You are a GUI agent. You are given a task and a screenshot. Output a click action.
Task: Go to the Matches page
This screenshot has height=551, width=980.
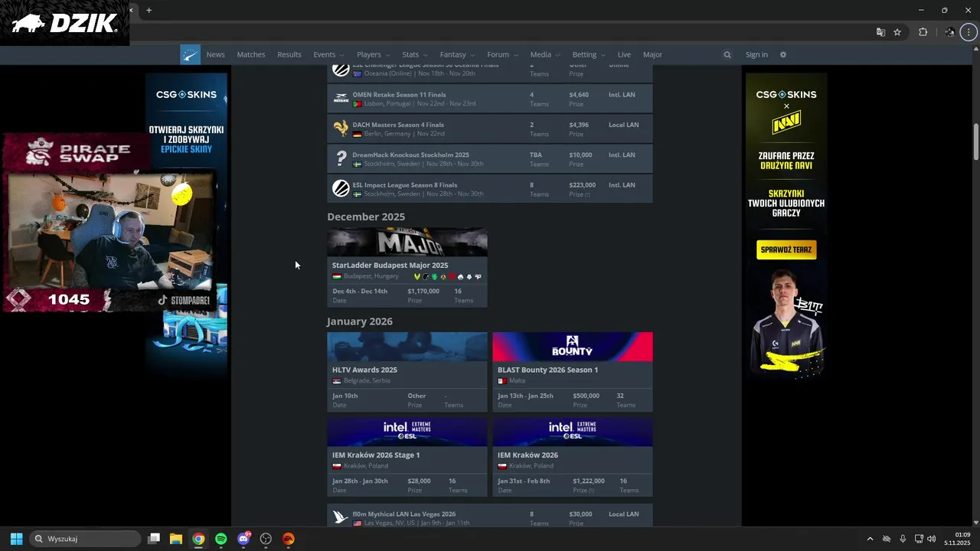251,54
